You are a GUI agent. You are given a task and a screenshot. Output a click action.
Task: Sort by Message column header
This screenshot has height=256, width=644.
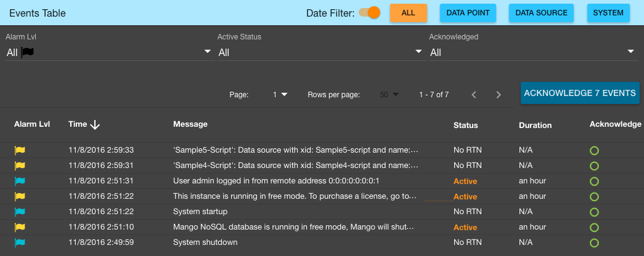(x=190, y=124)
